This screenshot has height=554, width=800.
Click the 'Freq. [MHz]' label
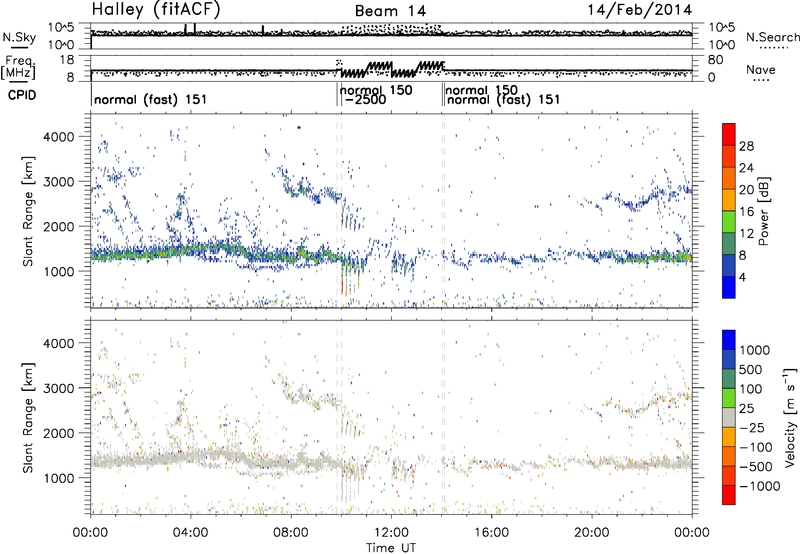(x=18, y=68)
